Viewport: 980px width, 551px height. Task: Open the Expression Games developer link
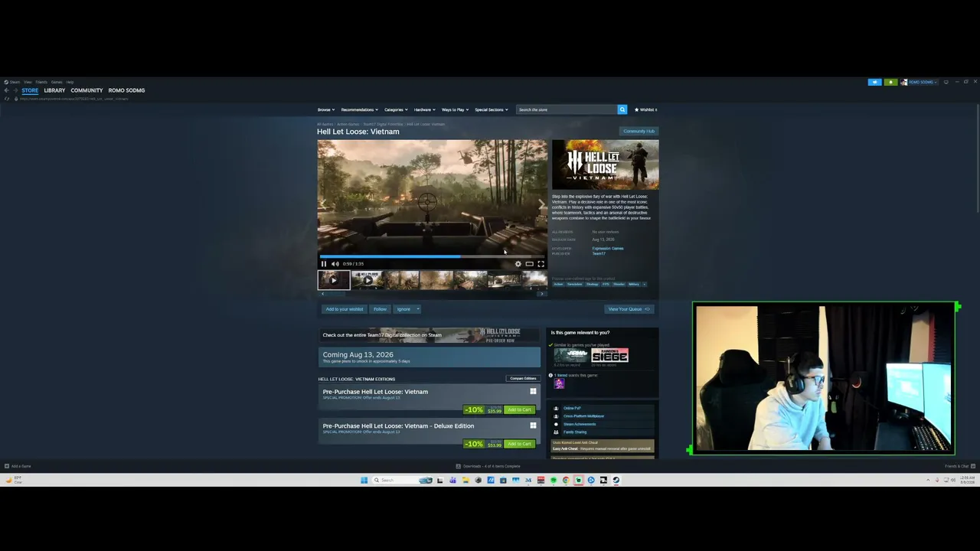coord(608,248)
